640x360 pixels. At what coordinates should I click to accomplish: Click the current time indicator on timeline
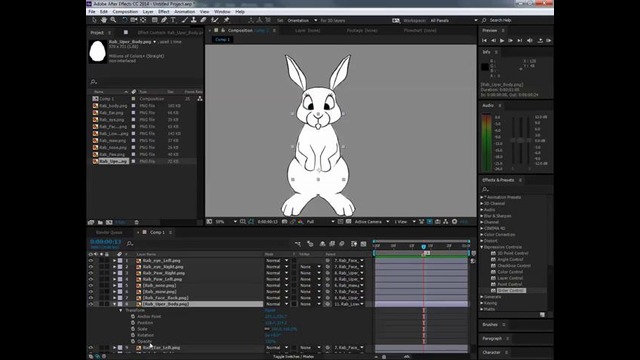424,247
